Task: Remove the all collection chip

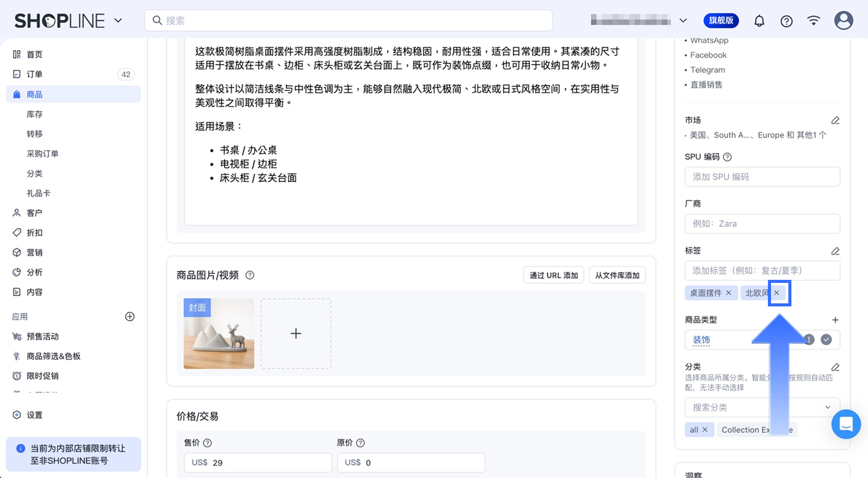Action: (x=705, y=429)
